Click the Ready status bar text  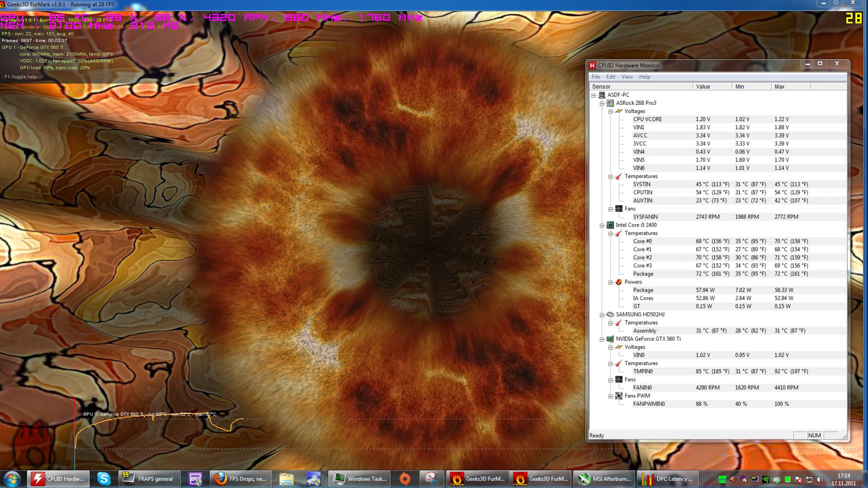597,436
